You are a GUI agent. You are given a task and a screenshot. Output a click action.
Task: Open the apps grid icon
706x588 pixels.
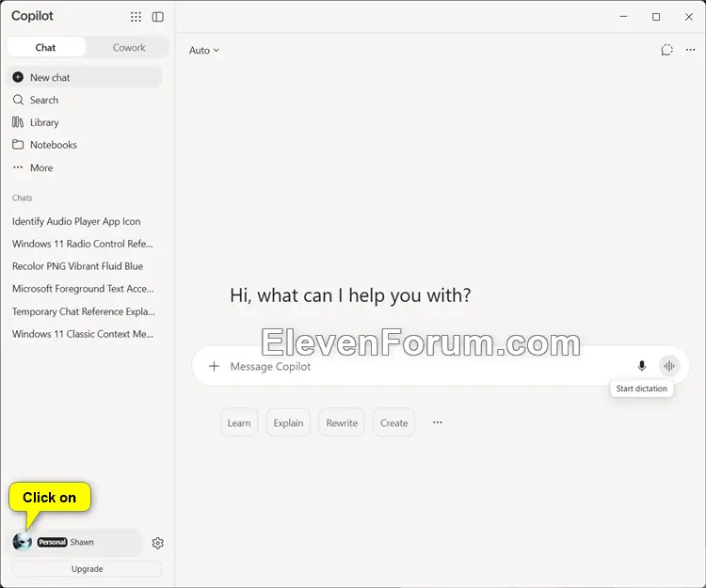point(136,17)
